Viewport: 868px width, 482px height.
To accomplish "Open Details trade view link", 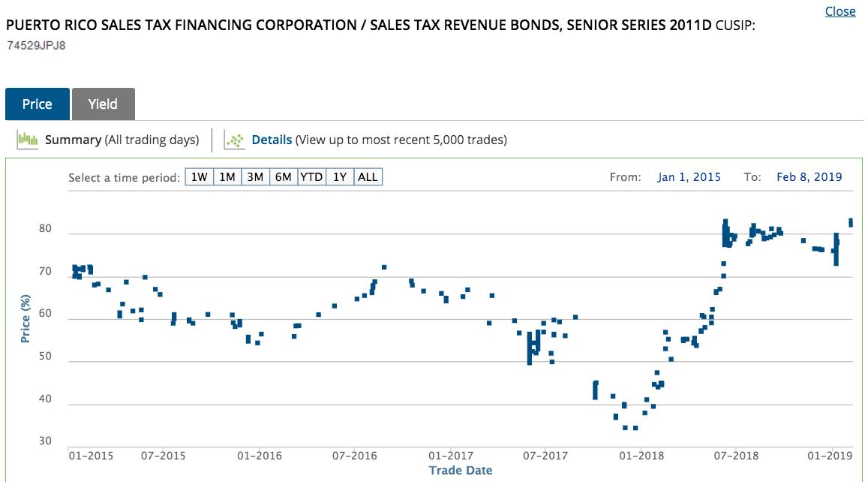I will coord(272,140).
